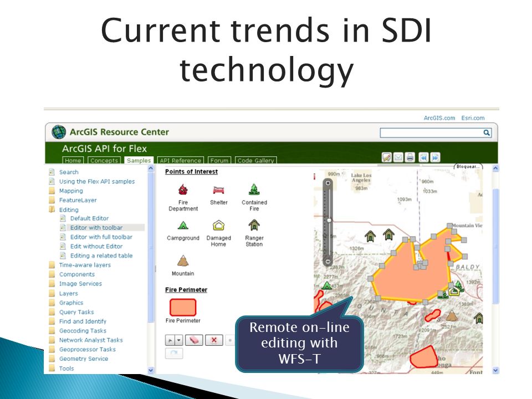Open Default Editor sample
The height and width of the screenshot is (399, 532).
(x=89, y=218)
